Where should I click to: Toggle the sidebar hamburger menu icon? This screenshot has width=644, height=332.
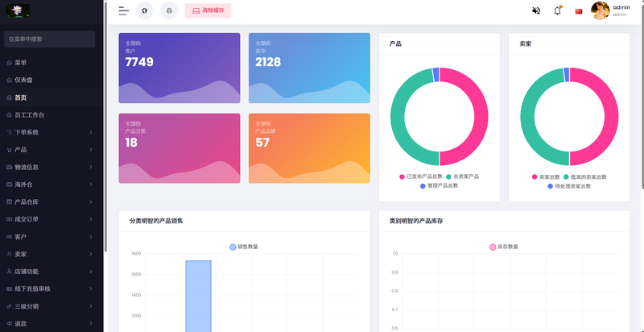click(x=124, y=10)
